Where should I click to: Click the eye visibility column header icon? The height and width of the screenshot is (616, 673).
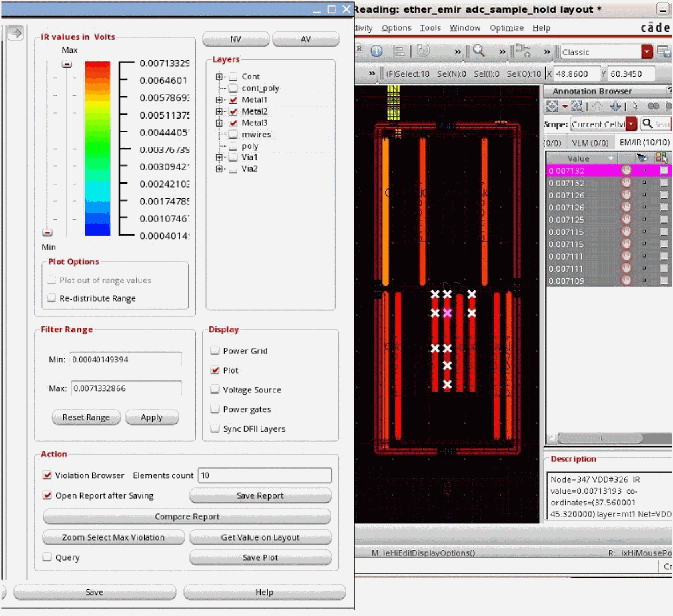pyautogui.click(x=642, y=158)
